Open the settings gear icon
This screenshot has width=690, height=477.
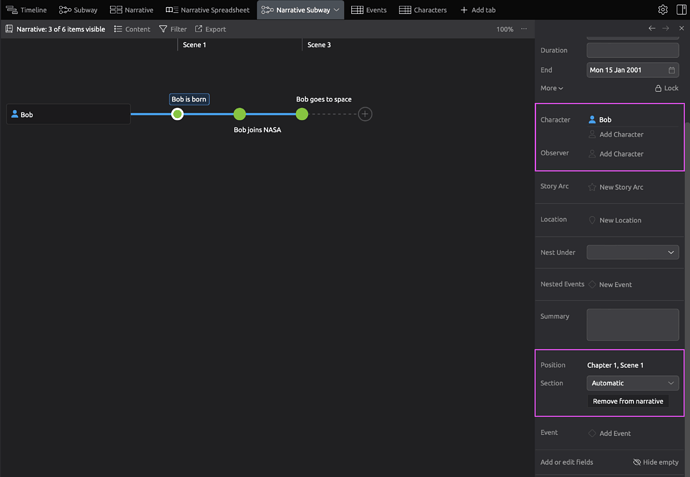point(663,9)
